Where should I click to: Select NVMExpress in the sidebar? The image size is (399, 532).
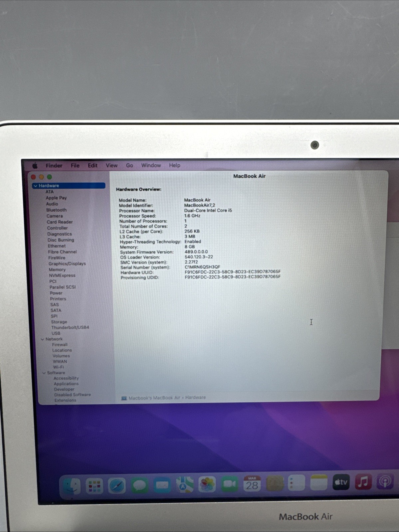pos(62,275)
